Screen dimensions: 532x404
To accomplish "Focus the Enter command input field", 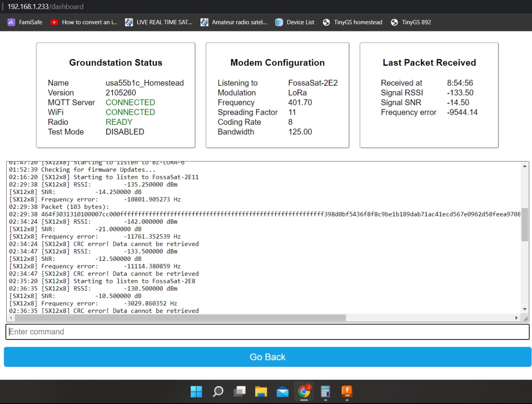I will pos(267,332).
